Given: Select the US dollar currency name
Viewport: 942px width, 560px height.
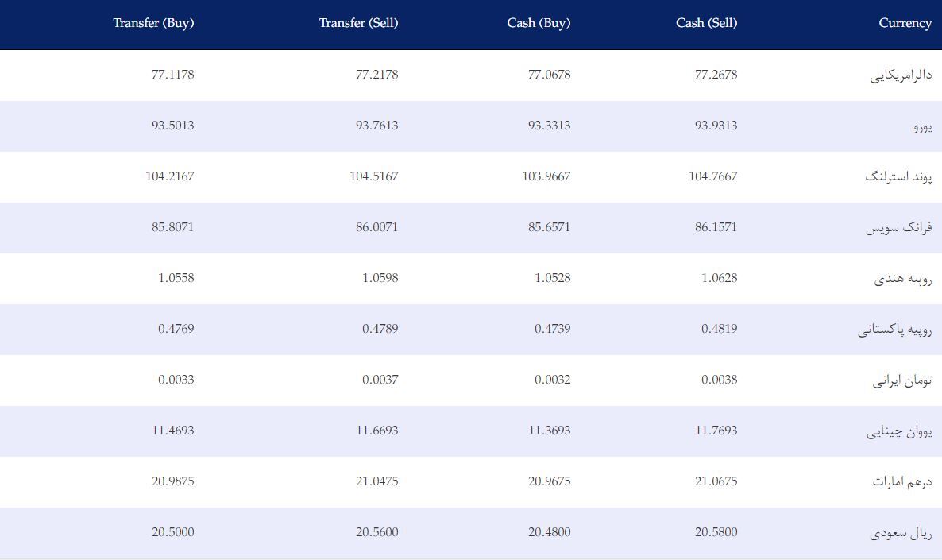Looking at the screenshot, I should (901, 75).
